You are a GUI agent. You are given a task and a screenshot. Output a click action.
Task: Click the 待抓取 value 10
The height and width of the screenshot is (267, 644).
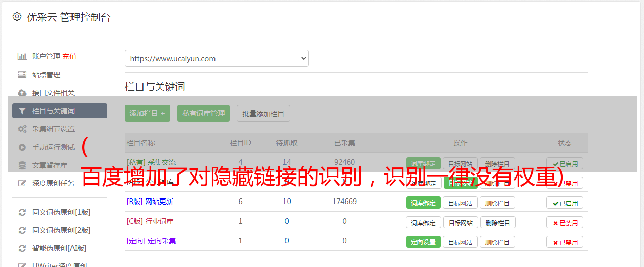coord(287,202)
